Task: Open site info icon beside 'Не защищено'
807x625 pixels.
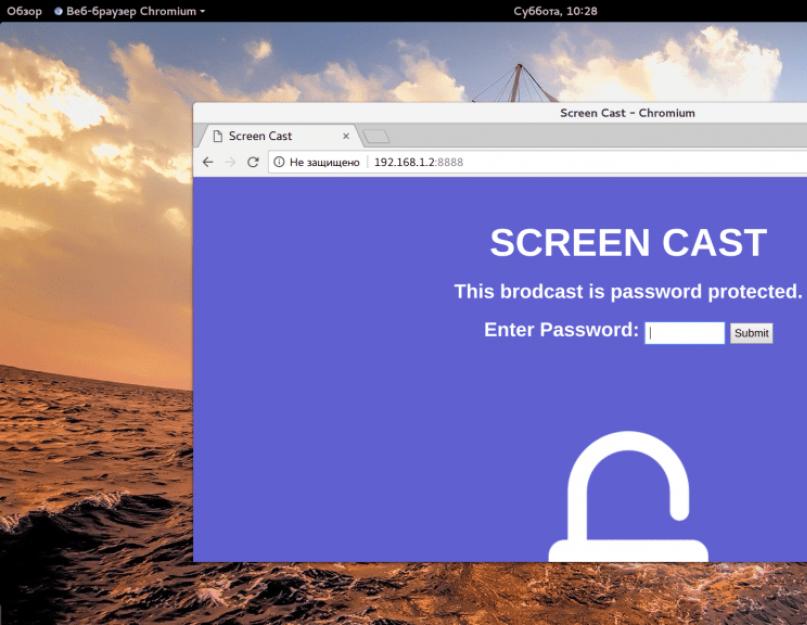Action: (x=279, y=162)
